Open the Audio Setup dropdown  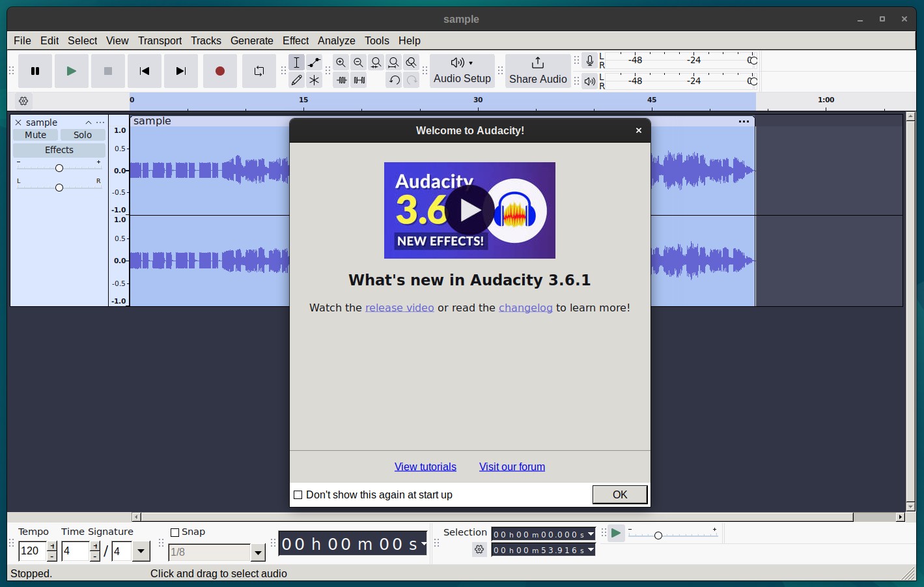point(462,71)
